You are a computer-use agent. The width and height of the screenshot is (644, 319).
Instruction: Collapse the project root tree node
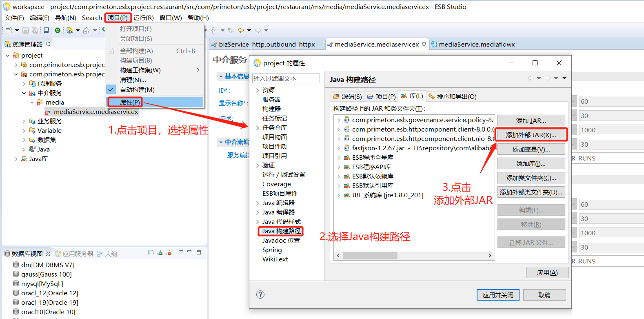[8, 56]
